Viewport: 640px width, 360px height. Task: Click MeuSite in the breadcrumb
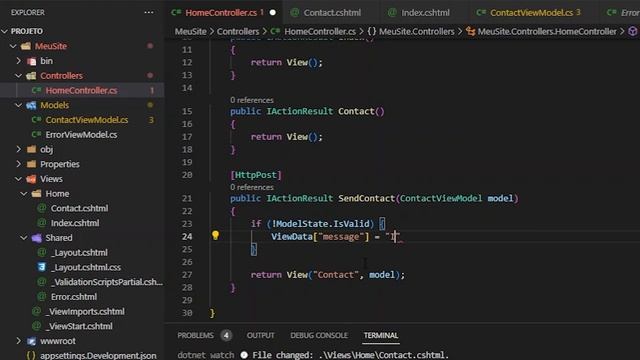coord(191,31)
